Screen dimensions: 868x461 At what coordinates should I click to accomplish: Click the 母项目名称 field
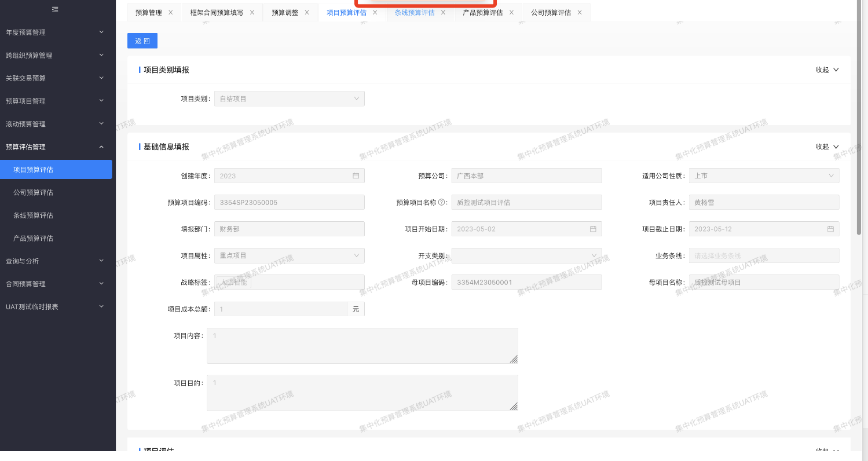click(764, 282)
